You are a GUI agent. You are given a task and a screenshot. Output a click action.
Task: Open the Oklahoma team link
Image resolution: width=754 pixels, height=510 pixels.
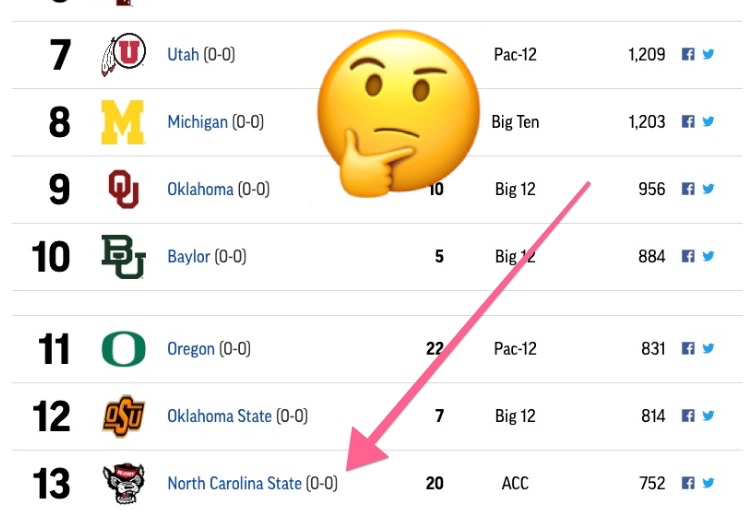[x=200, y=189]
